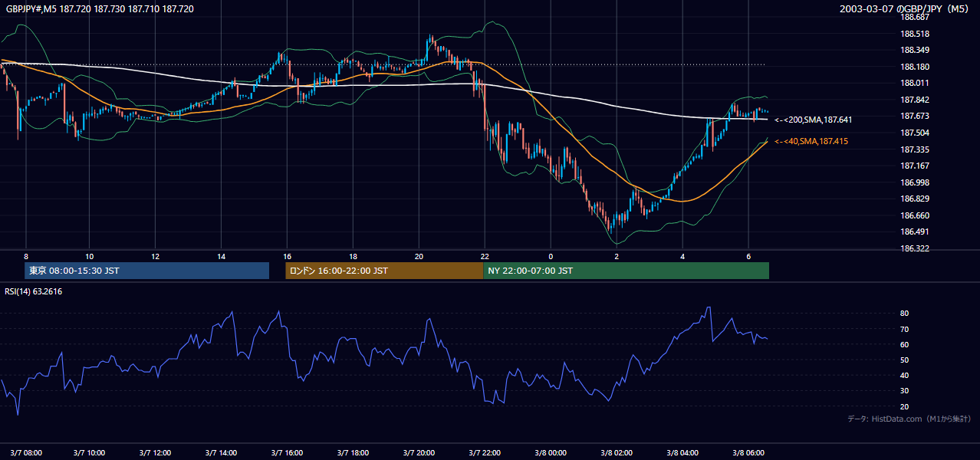Click the RSI 80 level label
Viewport: 980px width, 460px height.
click(x=904, y=314)
